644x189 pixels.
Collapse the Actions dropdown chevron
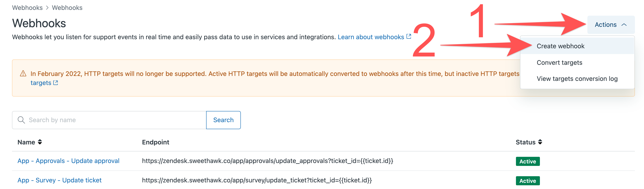[624, 25]
